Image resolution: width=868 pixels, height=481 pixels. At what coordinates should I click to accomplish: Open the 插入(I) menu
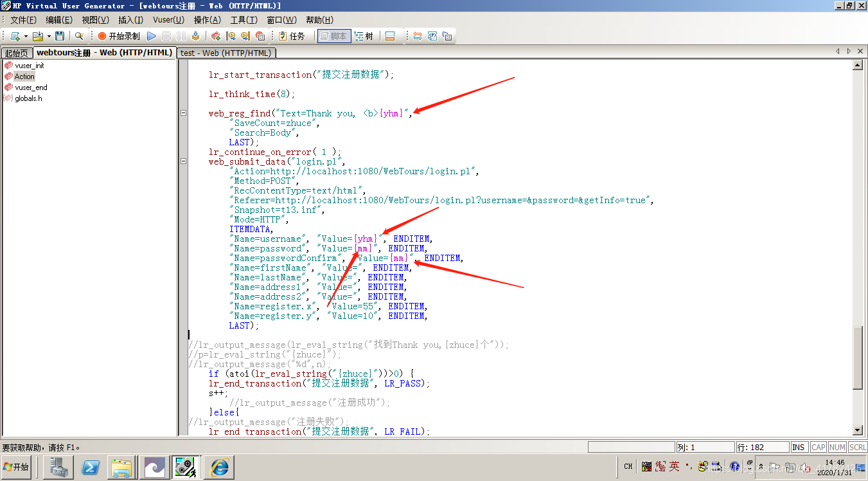coord(130,20)
